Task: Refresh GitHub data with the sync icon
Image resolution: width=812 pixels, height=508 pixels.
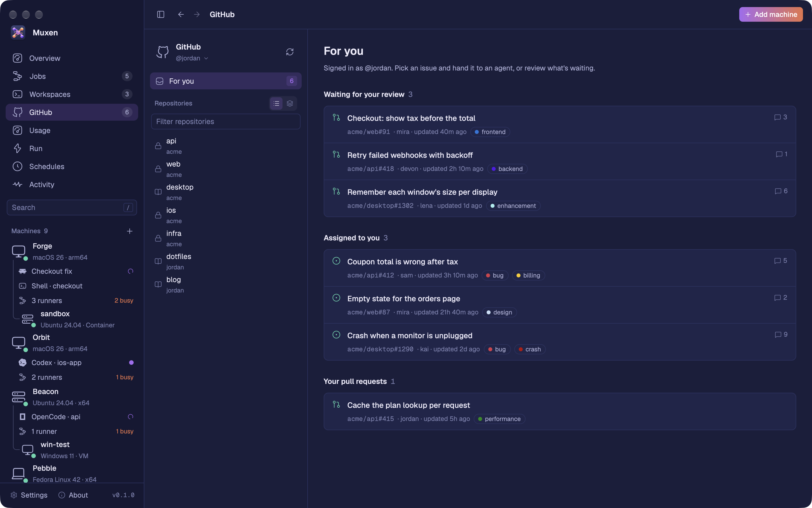Action: (x=290, y=52)
